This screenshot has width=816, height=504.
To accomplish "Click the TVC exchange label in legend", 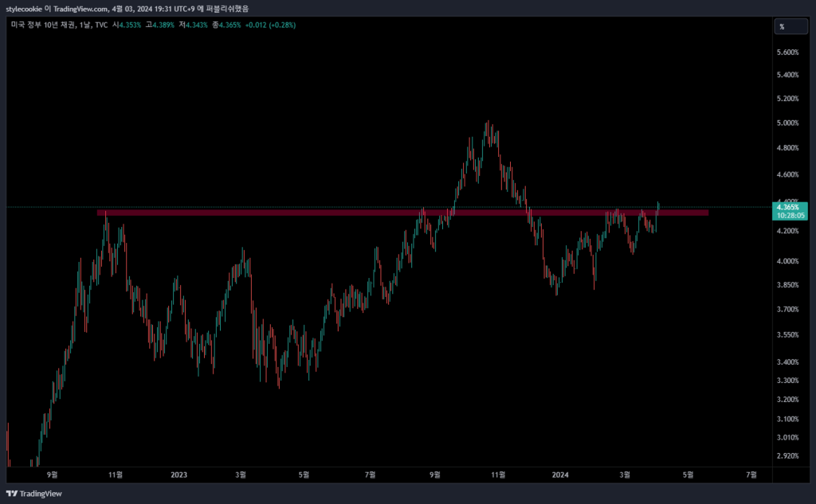I will pos(101,25).
